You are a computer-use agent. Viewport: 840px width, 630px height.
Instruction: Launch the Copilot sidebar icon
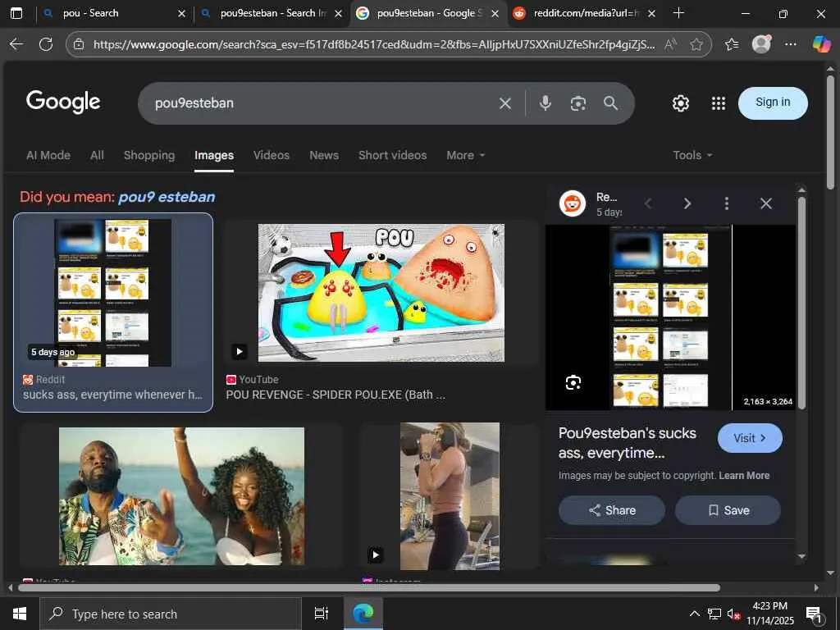coord(821,44)
